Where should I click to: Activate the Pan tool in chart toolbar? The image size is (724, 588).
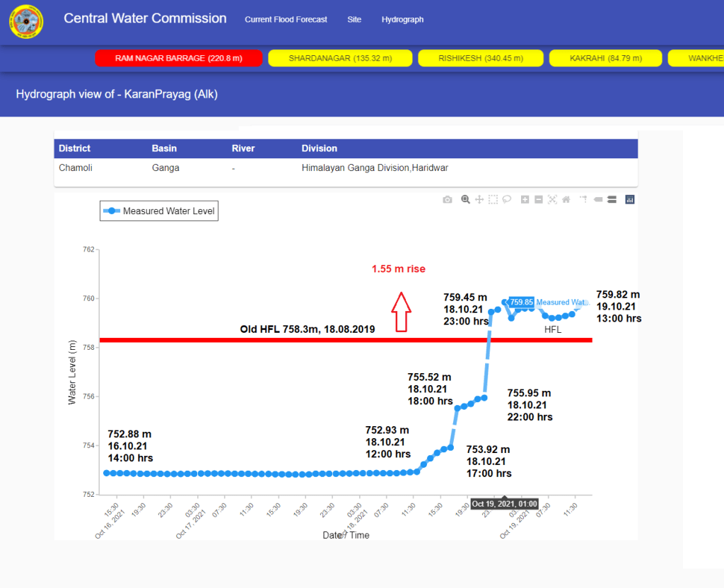(479, 200)
